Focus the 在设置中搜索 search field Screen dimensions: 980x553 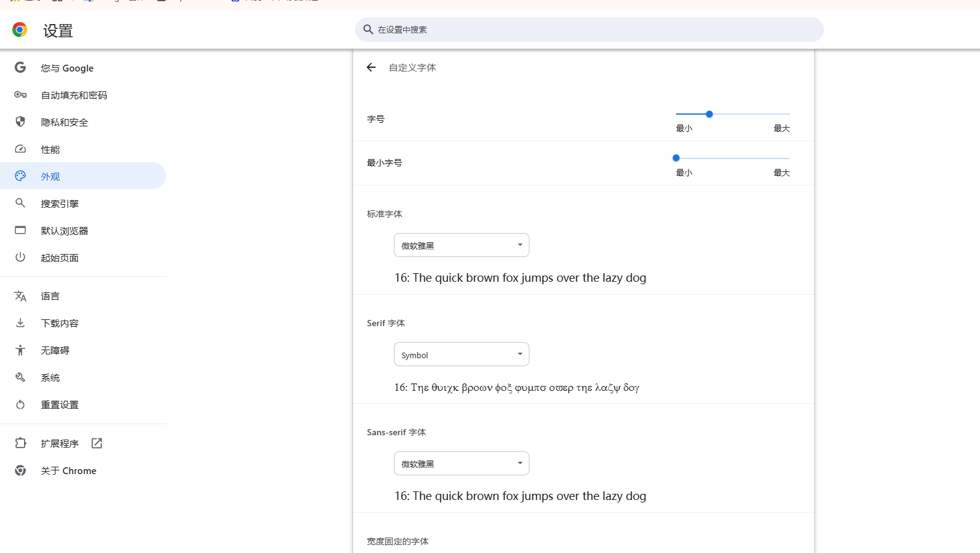coord(589,30)
